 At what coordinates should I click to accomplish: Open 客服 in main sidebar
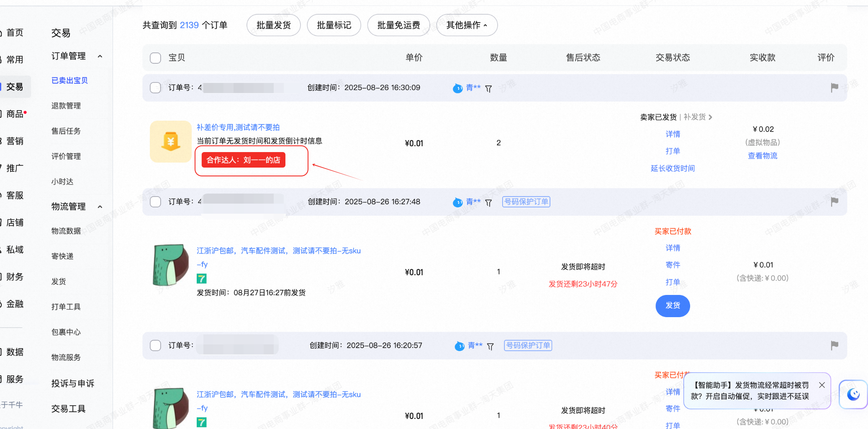click(15, 196)
